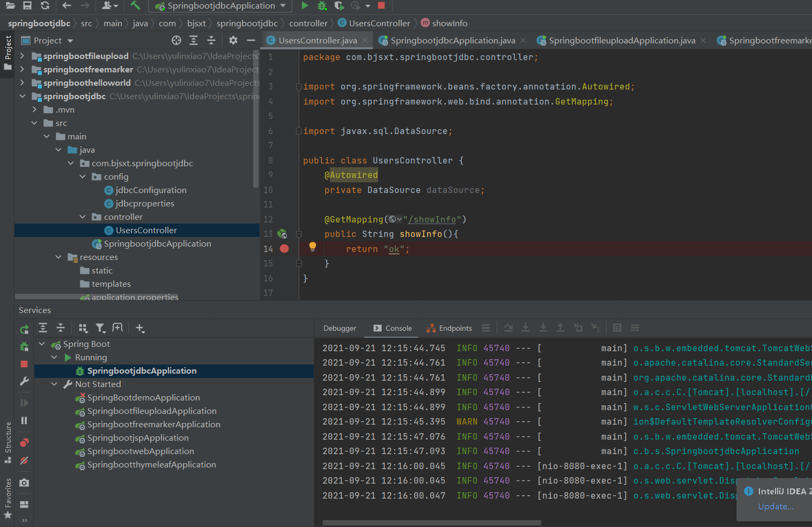The height and width of the screenshot is (527, 812).
Task: Collapse the config package
Action: click(83, 176)
